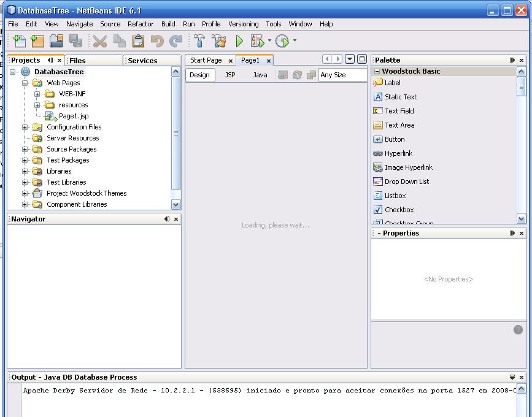Expand the Configuration Files node
The image size is (532, 417).
(25, 127)
